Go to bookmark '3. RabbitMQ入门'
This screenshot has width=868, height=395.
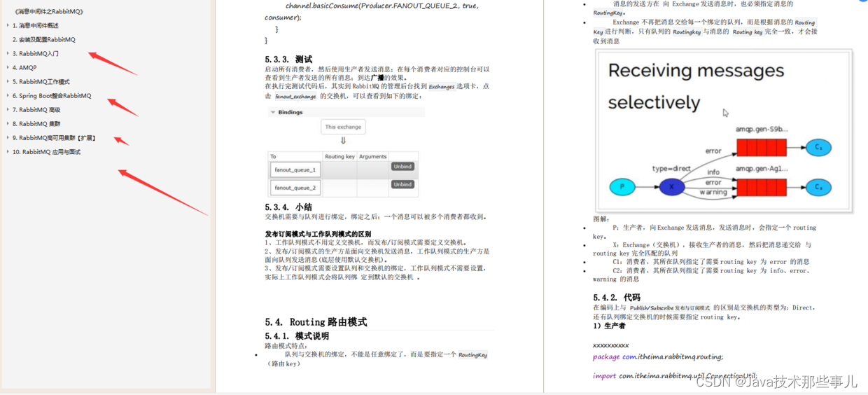[36, 53]
